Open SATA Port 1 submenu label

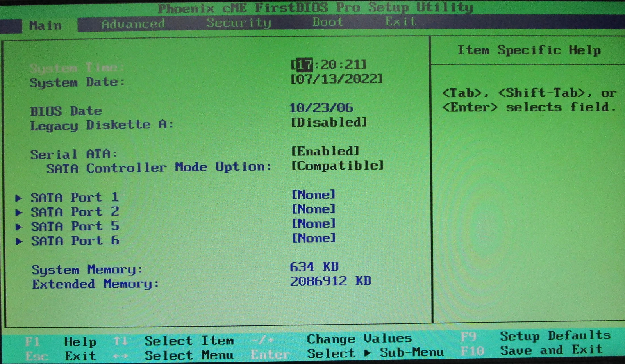[75, 197]
